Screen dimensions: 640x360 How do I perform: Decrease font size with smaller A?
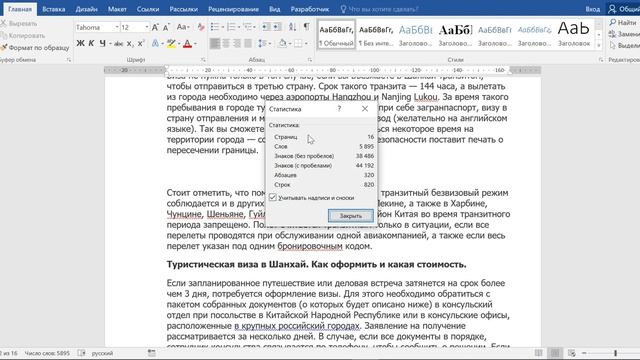[166, 27]
